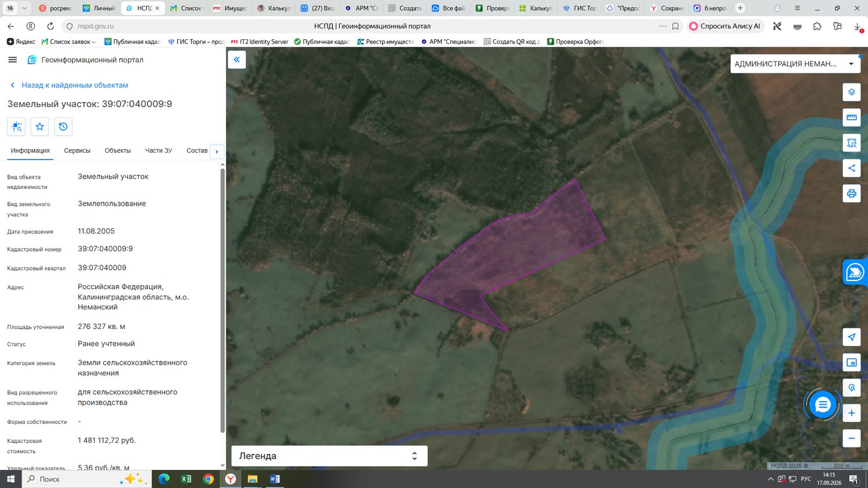868x488 pixels.
Task: Open the Части ЗУ tab
Action: point(159,150)
